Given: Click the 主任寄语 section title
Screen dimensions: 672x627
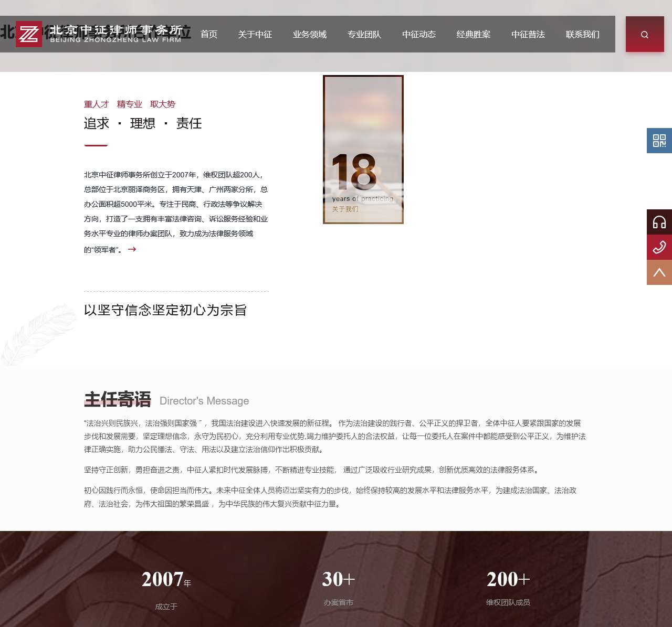Looking at the screenshot, I should point(118,399).
